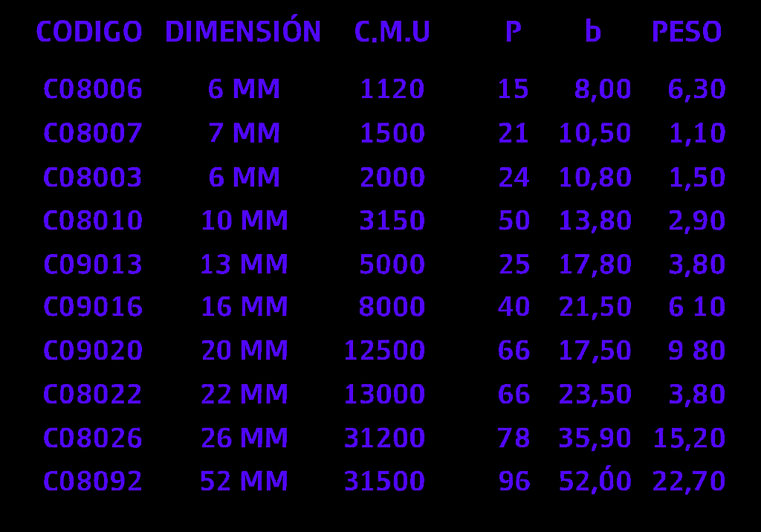Click code cell C08026
The width and height of the screenshot is (761, 532).
[93, 438]
